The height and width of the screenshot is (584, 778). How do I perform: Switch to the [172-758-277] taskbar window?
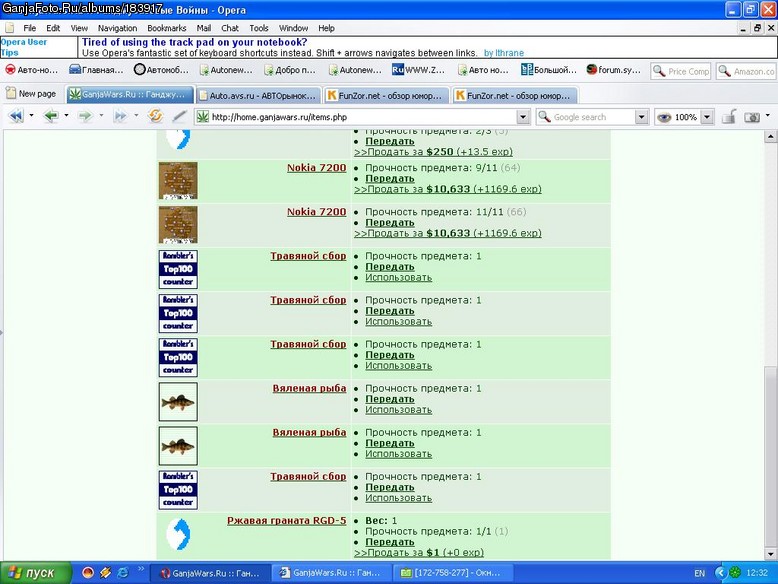click(x=454, y=573)
